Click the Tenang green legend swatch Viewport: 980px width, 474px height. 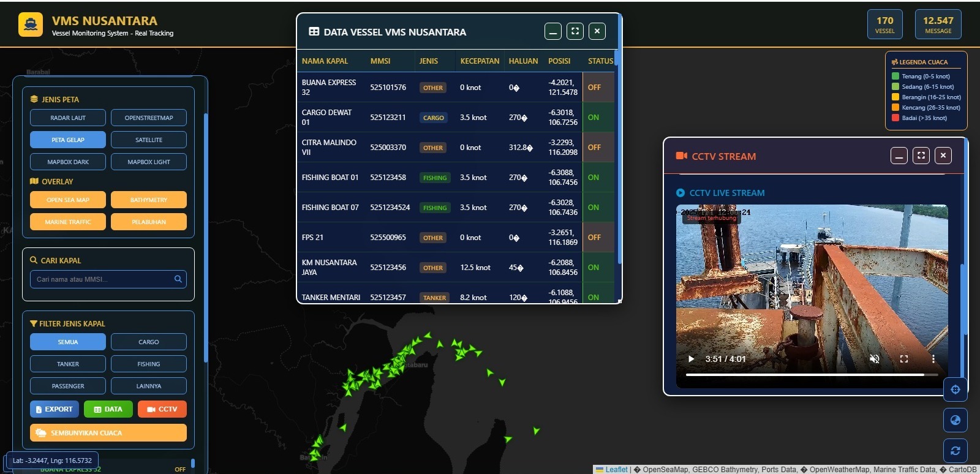[x=895, y=76]
